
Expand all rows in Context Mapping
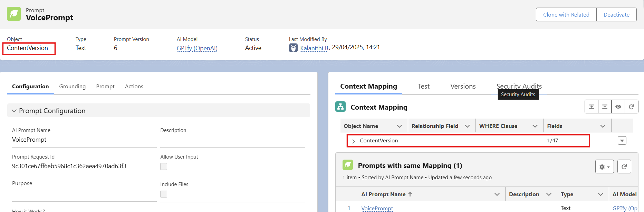592,107
